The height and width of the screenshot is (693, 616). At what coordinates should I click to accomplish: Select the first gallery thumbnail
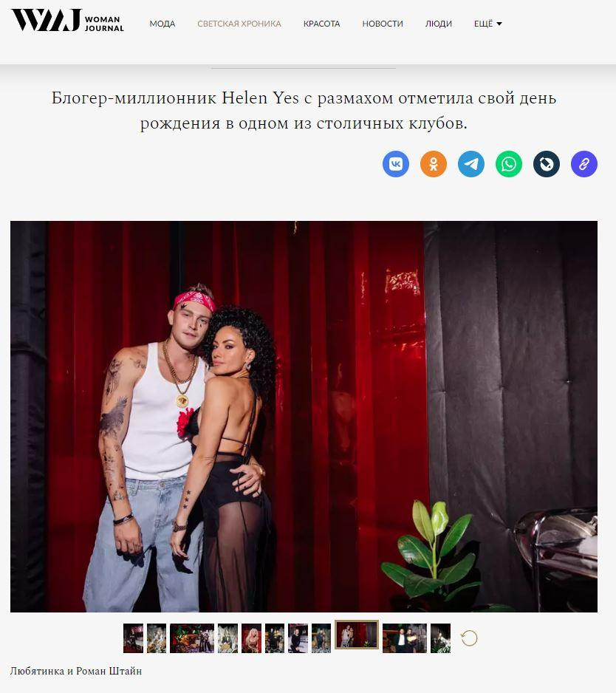click(x=133, y=638)
